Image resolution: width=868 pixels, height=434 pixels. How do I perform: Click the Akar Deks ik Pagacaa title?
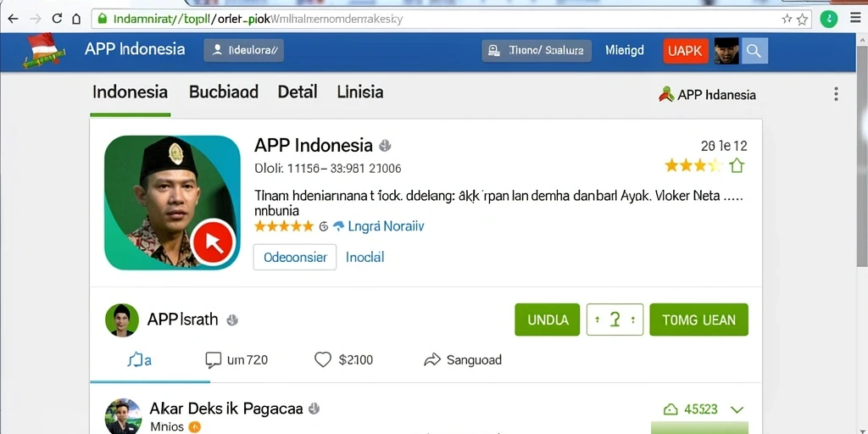click(x=225, y=409)
